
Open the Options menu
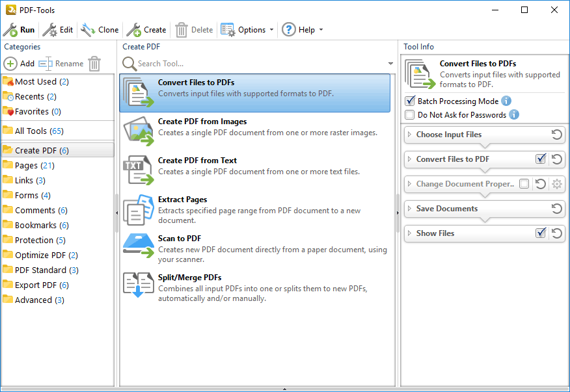point(247,30)
